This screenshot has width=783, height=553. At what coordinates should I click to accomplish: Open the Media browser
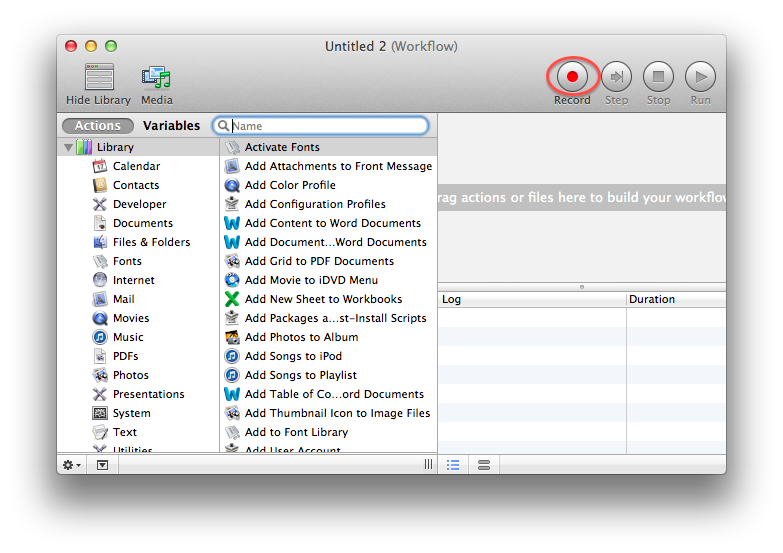tap(156, 84)
